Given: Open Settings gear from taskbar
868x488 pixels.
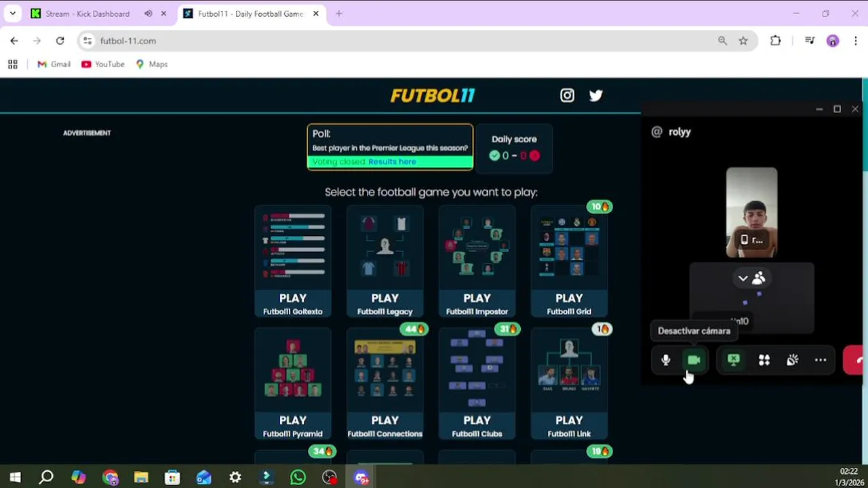Looking at the screenshot, I should point(235,478).
